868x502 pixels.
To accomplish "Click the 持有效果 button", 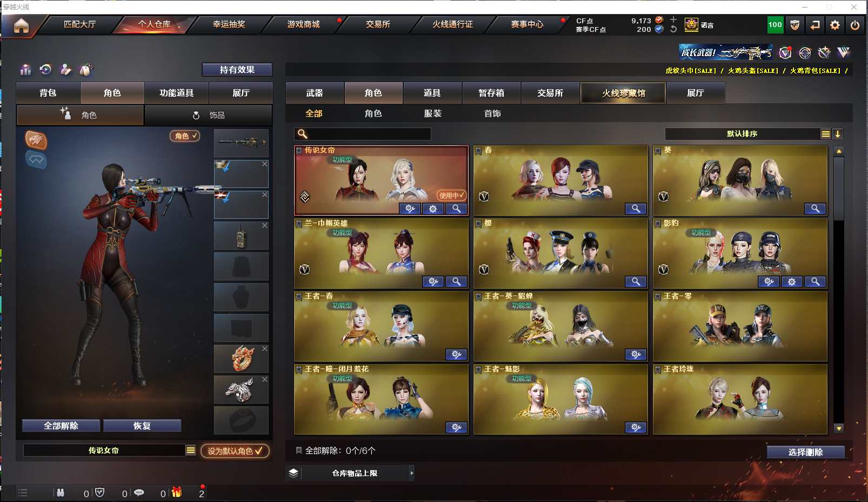I will [237, 70].
